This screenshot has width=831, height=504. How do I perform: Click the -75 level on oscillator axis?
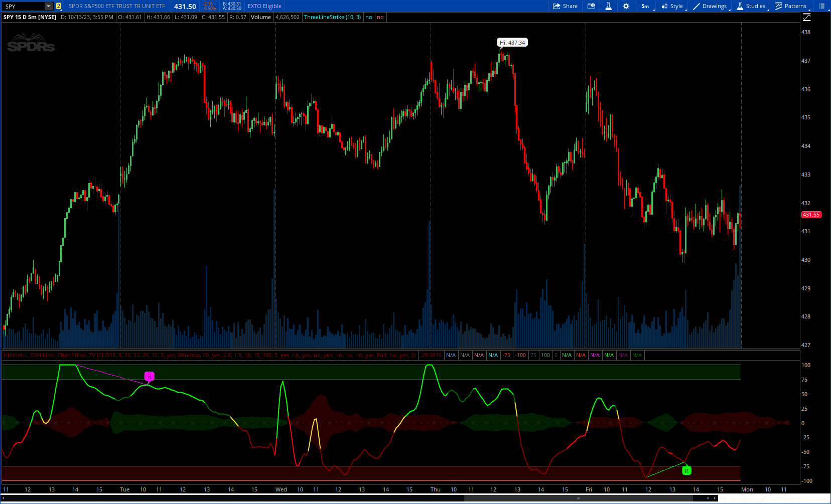(805, 466)
